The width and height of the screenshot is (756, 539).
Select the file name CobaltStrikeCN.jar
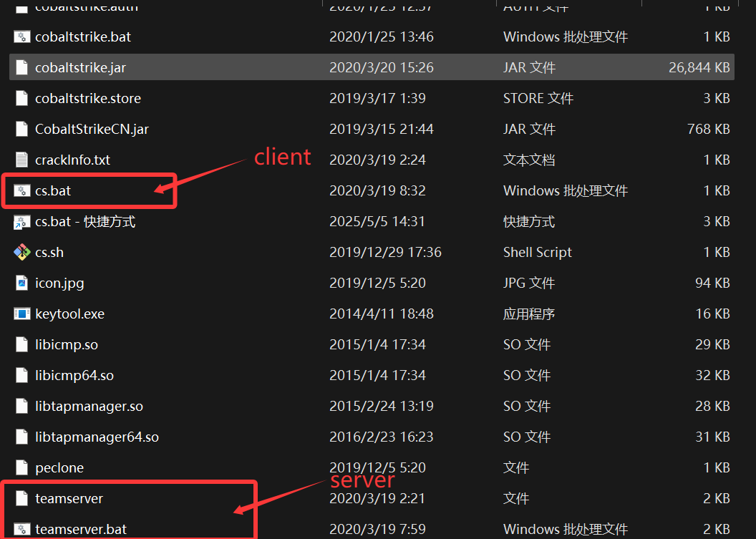pos(92,130)
